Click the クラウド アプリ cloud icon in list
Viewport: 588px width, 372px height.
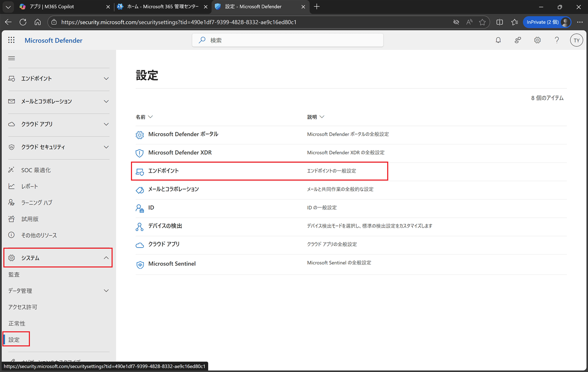(140, 245)
